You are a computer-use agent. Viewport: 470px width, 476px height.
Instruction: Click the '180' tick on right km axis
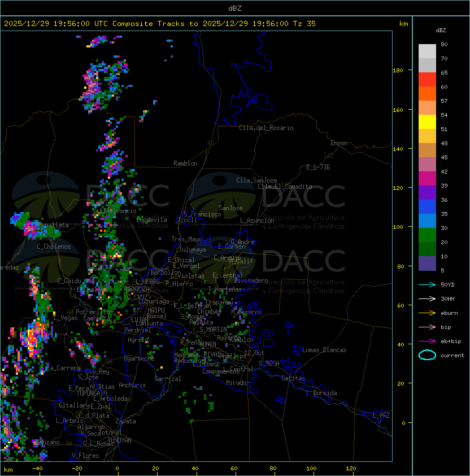click(x=398, y=71)
